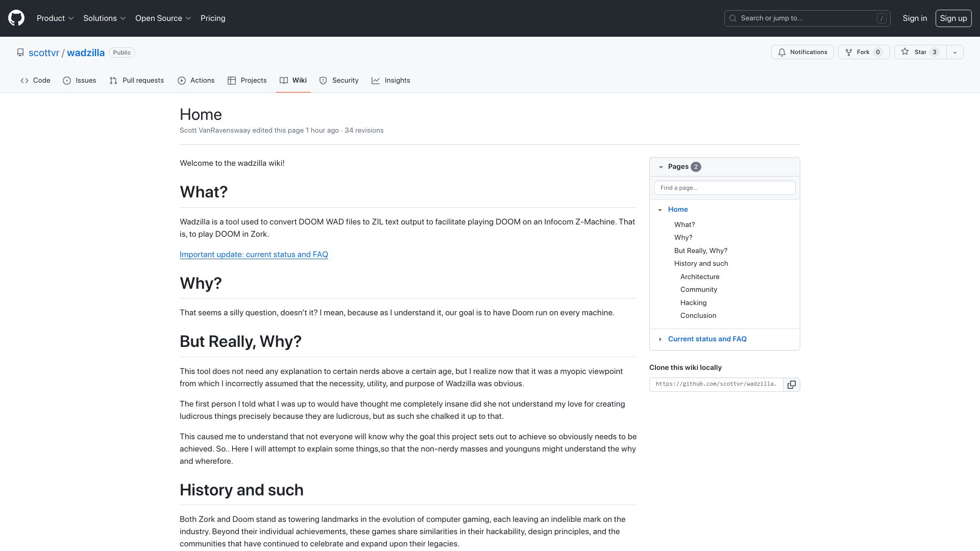
Task: View the 34 revisions history
Action: point(364,131)
